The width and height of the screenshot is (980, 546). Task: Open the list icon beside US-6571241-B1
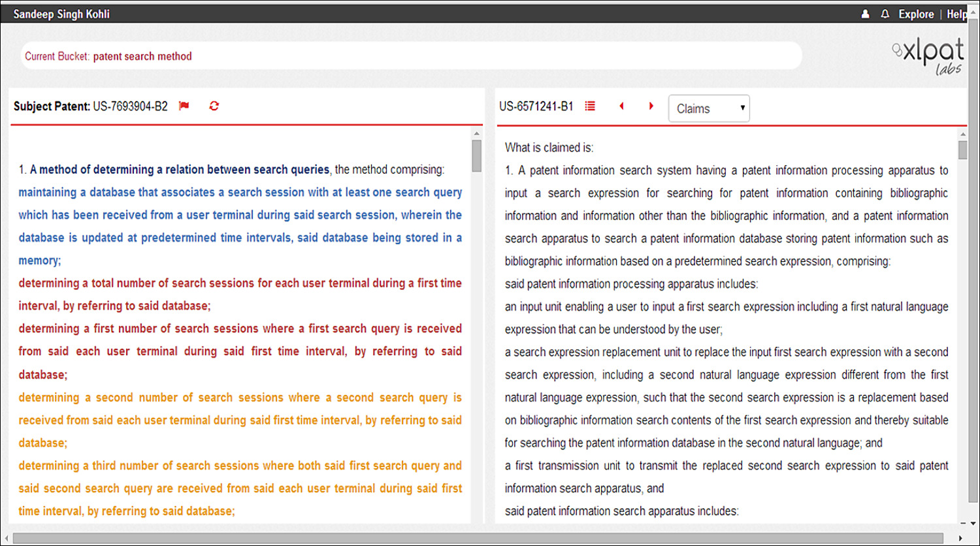click(x=590, y=106)
